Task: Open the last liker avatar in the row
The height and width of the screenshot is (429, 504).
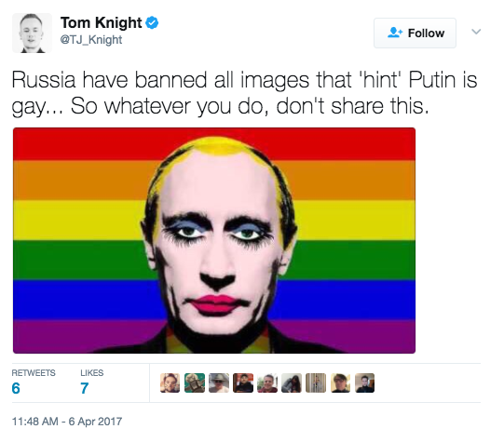Action: [x=364, y=382]
